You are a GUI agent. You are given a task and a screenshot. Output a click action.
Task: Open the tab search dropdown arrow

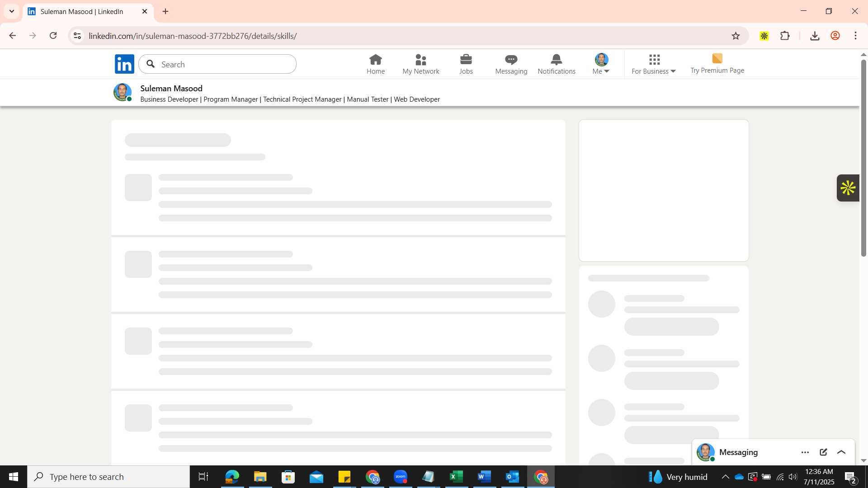click(x=12, y=11)
